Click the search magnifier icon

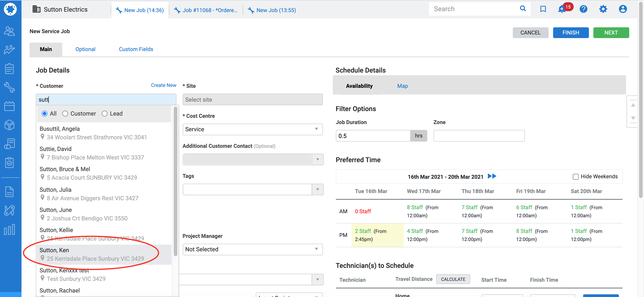pyautogui.click(x=522, y=9)
